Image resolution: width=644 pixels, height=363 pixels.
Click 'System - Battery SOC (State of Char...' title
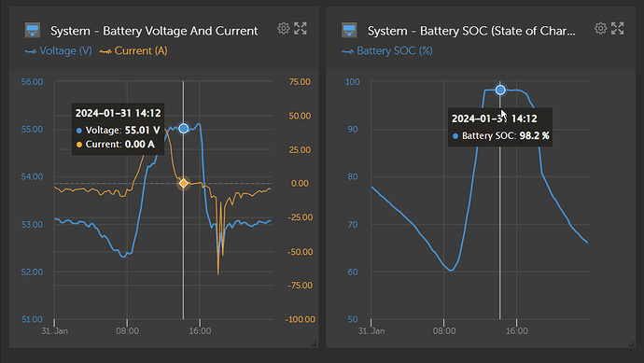471,31
